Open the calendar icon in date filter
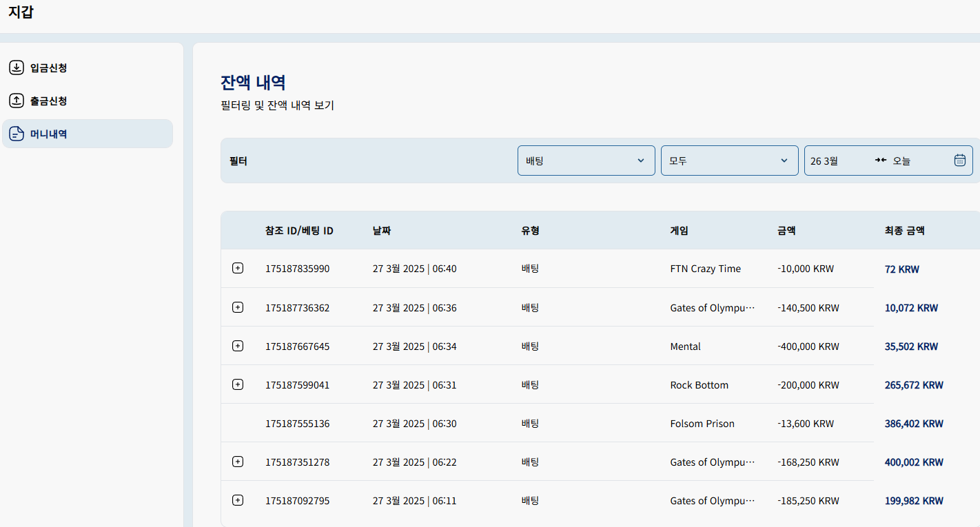Image resolution: width=980 pixels, height=527 pixels. pyautogui.click(x=959, y=161)
